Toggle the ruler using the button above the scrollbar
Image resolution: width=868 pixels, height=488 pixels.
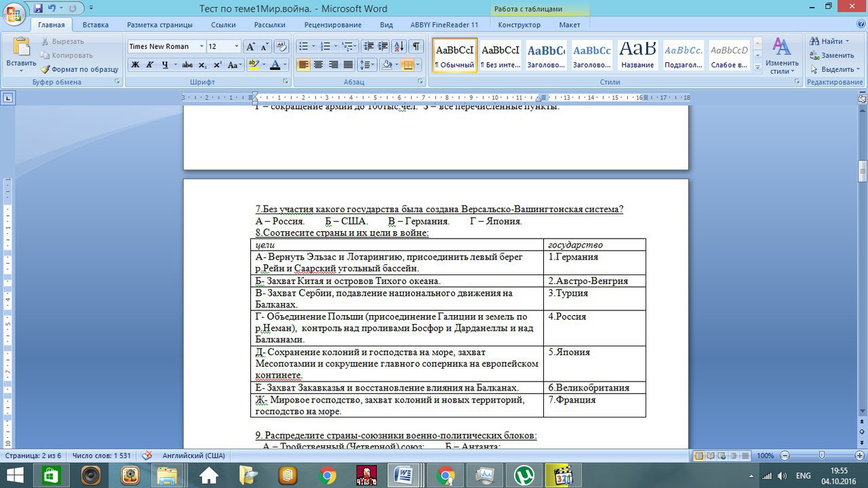point(863,98)
